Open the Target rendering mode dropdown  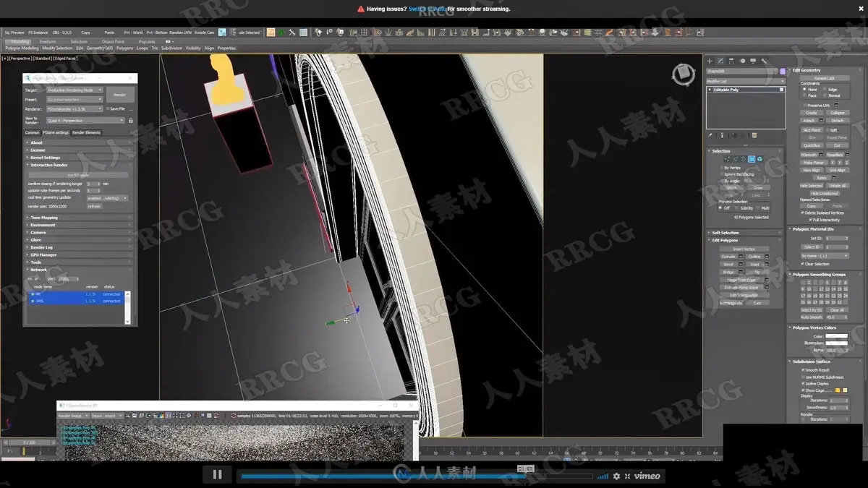pos(75,90)
